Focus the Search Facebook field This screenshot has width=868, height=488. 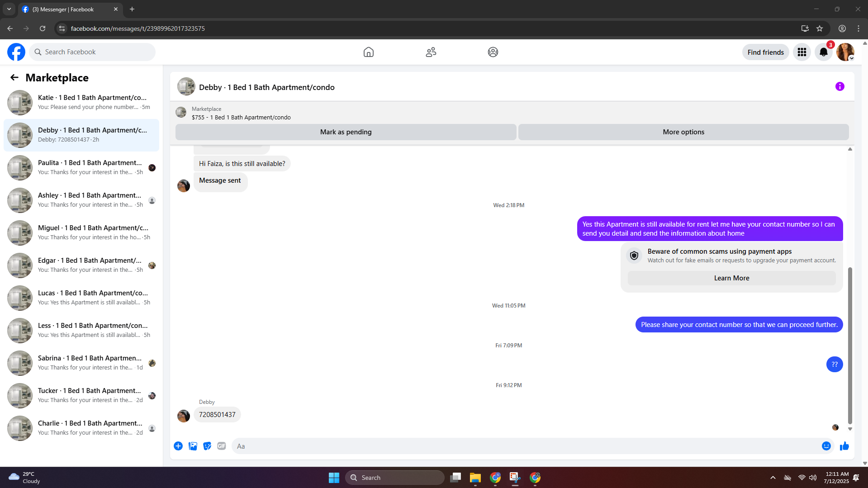[92, 52]
